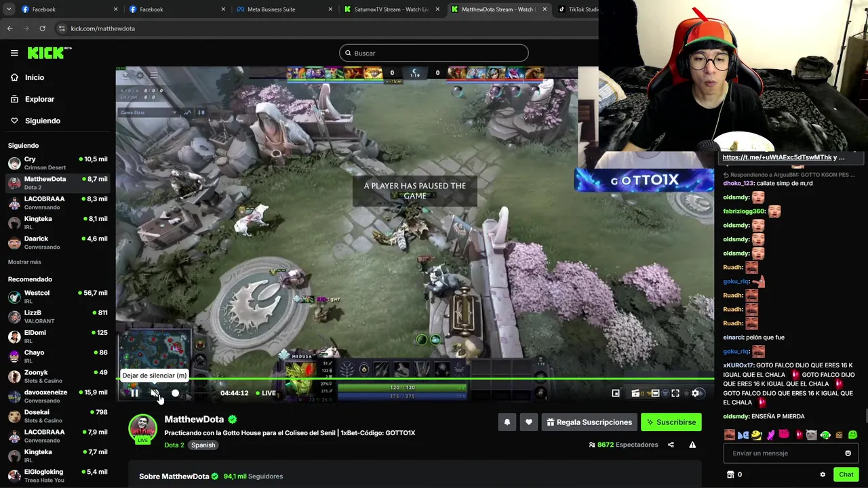Open the chat shop icon
Viewport: 868px width, 488px height.
730,474
